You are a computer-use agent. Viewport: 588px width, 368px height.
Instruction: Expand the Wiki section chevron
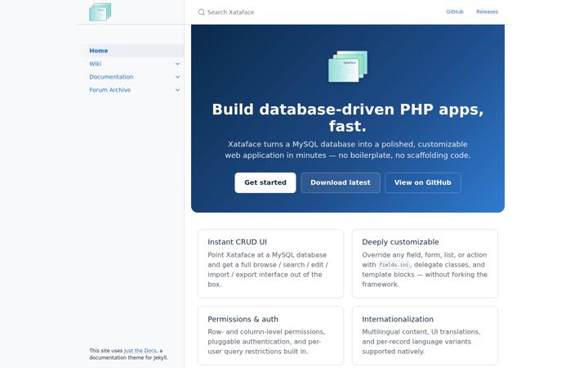[x=177, y=64]
